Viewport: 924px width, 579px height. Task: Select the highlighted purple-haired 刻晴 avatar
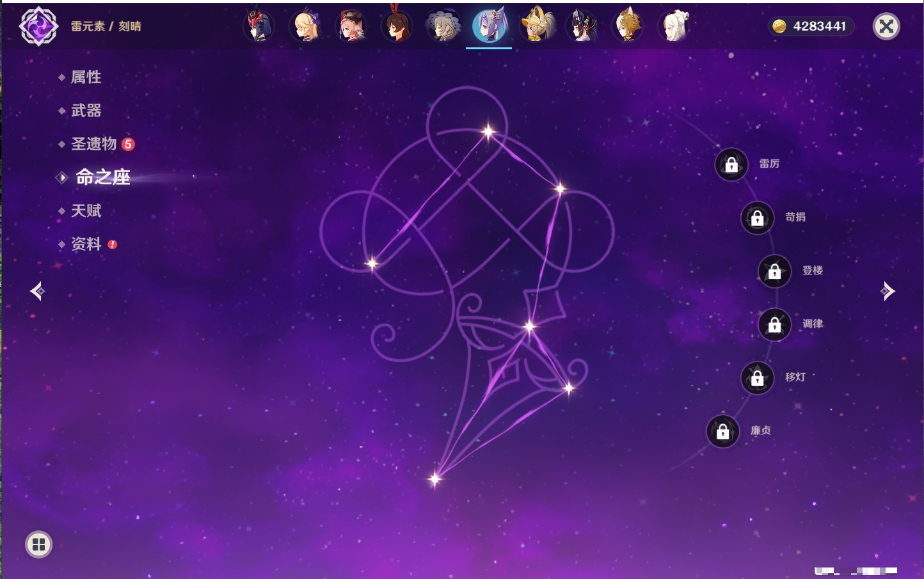[x=489, y=26]
